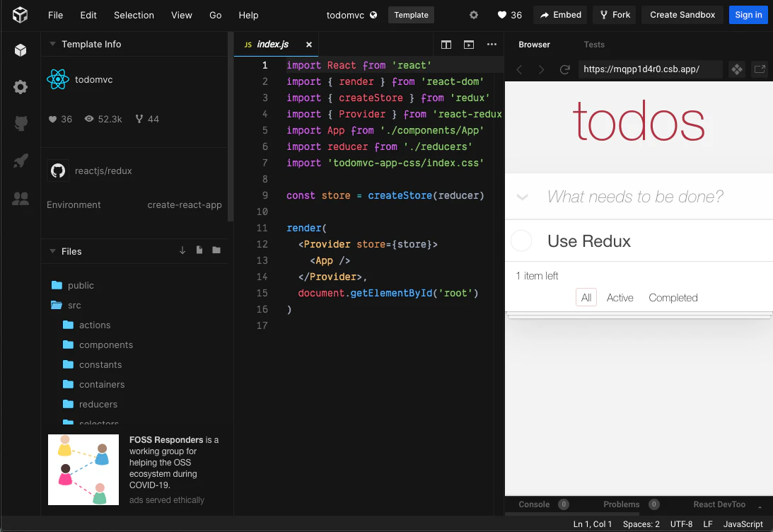This screenshot has height=532, width=773.
Task: Open the File menu
Action: point(56,15)
